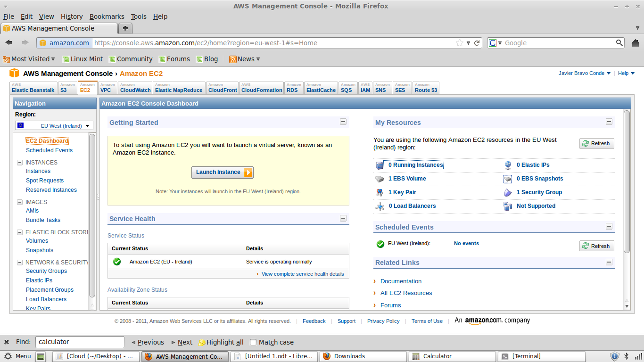Click Highlight all in find bar
The image size is (644, 362).
221,342
